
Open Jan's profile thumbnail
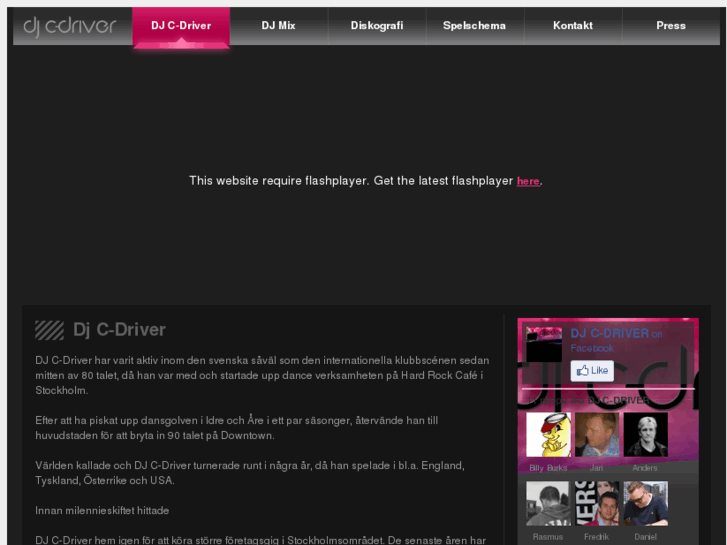click(x=597, y=435)
